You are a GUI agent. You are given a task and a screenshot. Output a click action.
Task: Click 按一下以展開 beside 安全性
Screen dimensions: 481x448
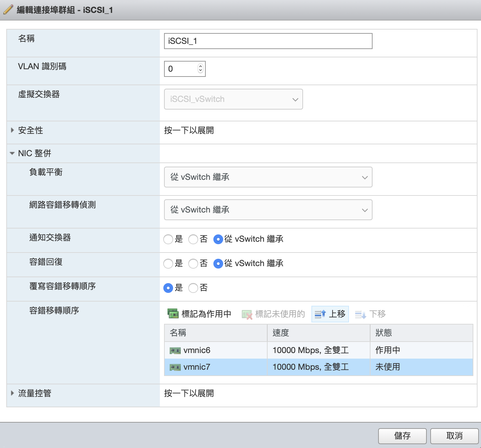(x=189, y=130)
